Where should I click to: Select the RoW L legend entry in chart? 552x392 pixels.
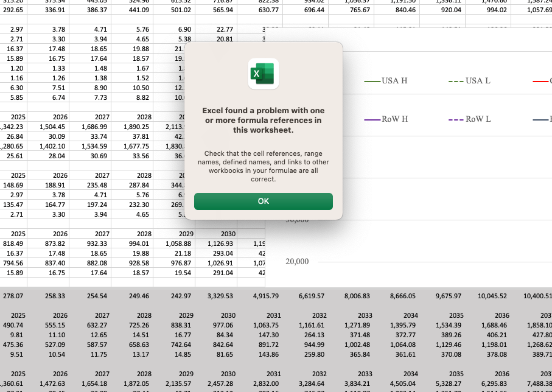pyautogui.click(x=470, y=119)
